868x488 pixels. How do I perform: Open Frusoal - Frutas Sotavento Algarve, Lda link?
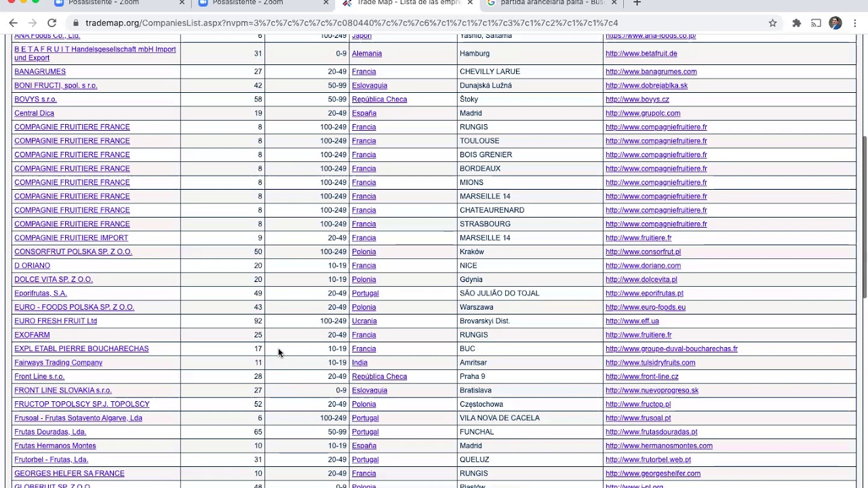click(x=78, y=418)
